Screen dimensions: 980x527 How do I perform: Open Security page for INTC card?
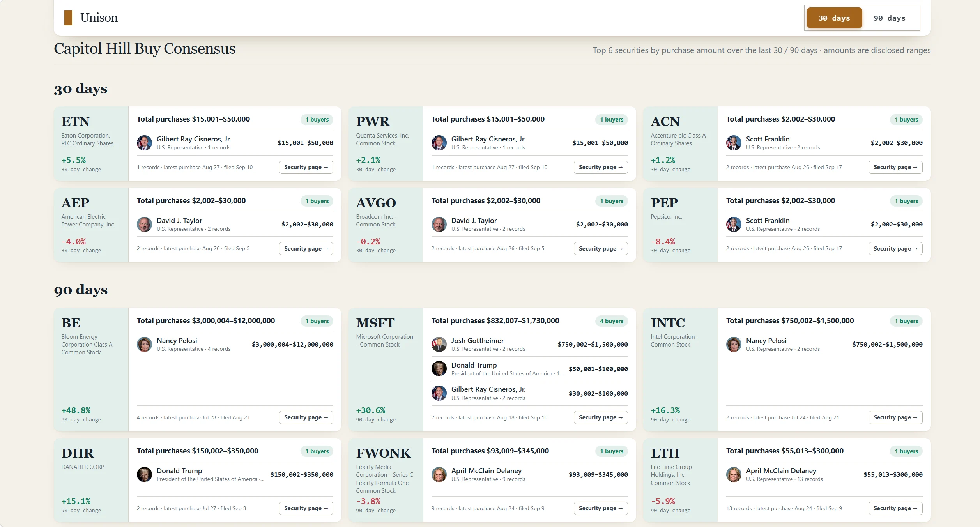[895, 417]
